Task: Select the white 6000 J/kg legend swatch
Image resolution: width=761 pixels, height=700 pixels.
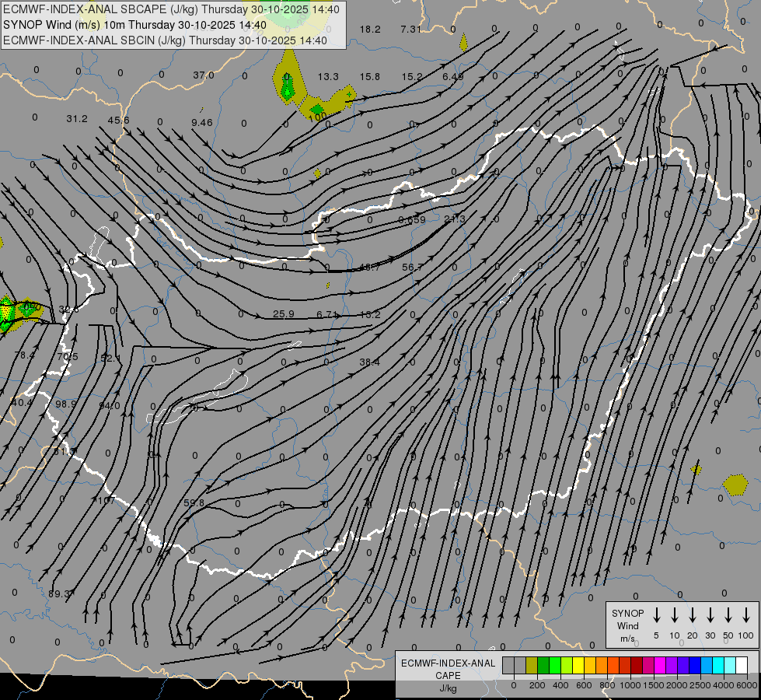Action: pos(741,666)
